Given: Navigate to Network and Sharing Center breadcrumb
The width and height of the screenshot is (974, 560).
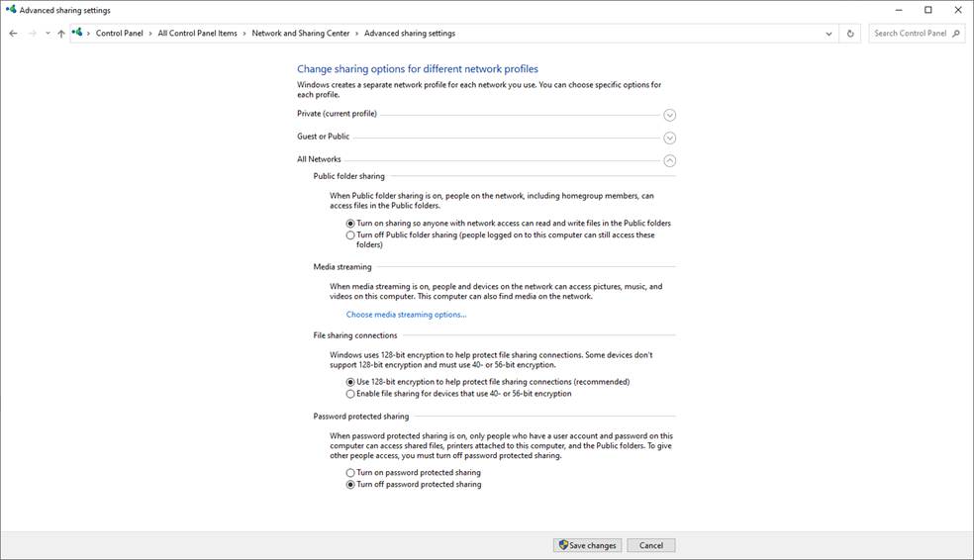Looking at the screenshot, I should tap(301, 34).
